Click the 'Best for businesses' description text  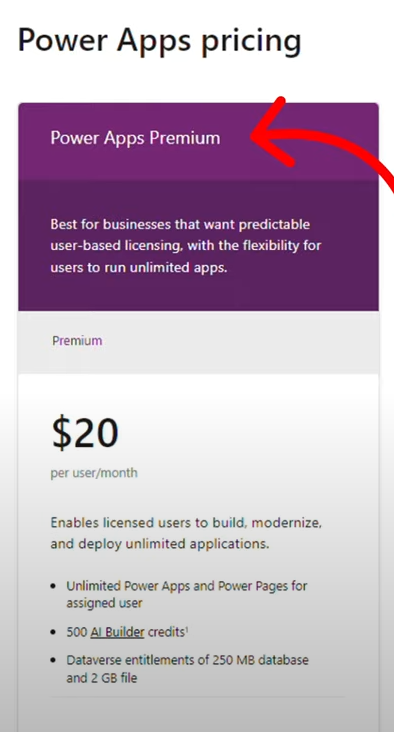[x=186, y=246]
